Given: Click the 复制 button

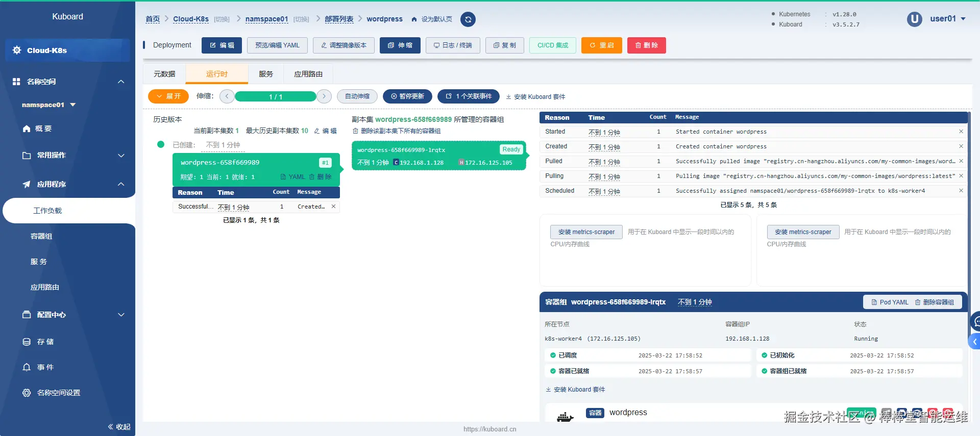Looking at the screenshot, I should tap(504, 45).
